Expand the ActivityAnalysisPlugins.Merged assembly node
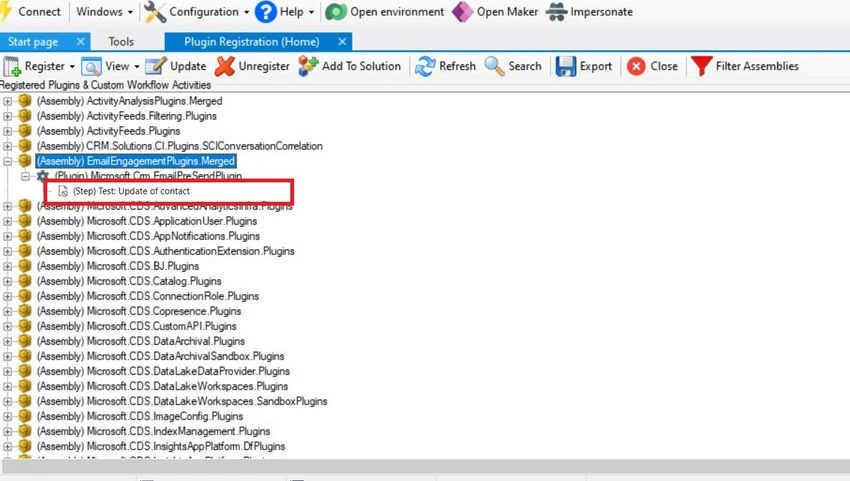This screenshot has width=850, height=481. tap(8, 101)
